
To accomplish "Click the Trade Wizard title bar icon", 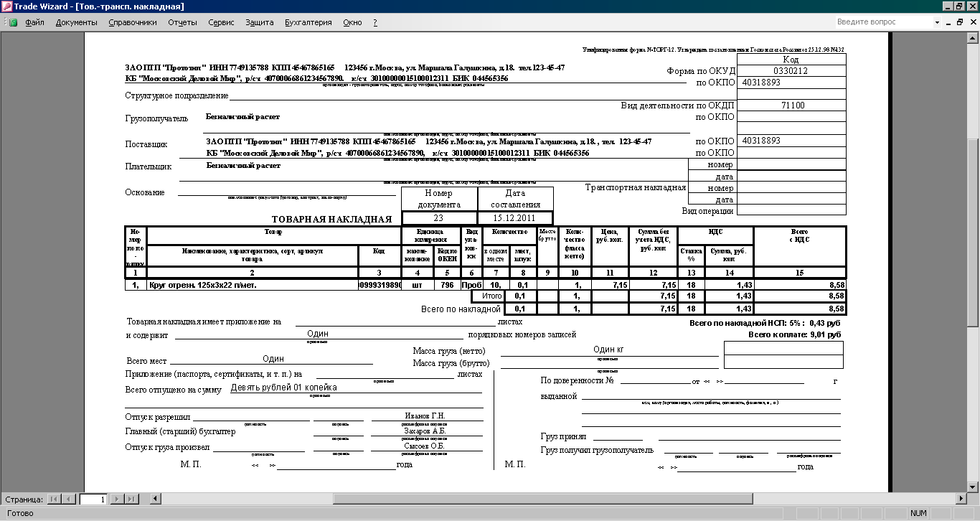I will pyautogui.click(x=7, y=6).
